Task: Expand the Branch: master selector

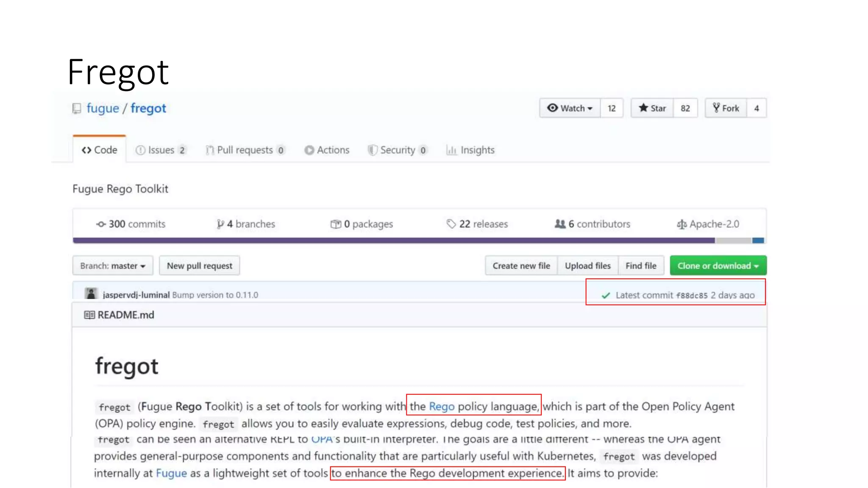Action: 113,266
